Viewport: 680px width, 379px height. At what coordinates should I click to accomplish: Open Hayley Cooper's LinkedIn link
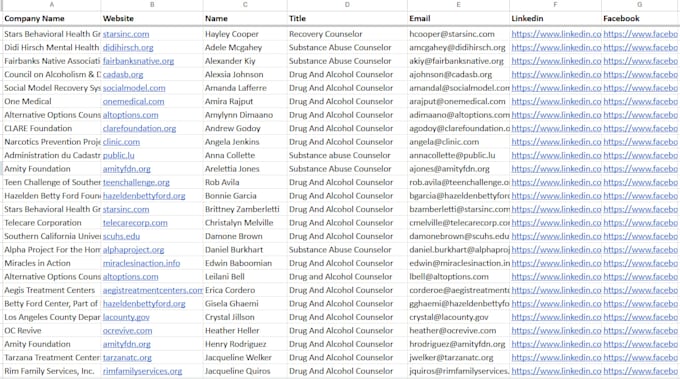click(x=556, y=34)
